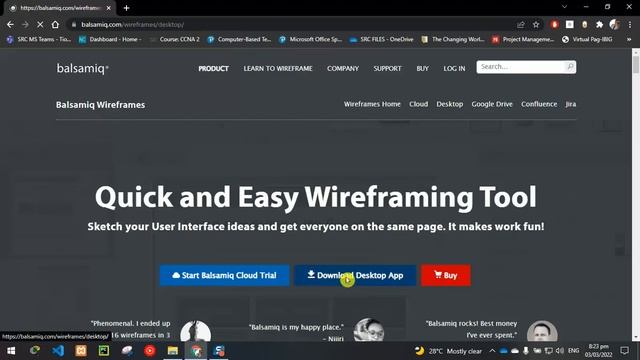Open The Changing Worl... bookmark
This screenshot has width=640, height=360.
tap(453, 39)
